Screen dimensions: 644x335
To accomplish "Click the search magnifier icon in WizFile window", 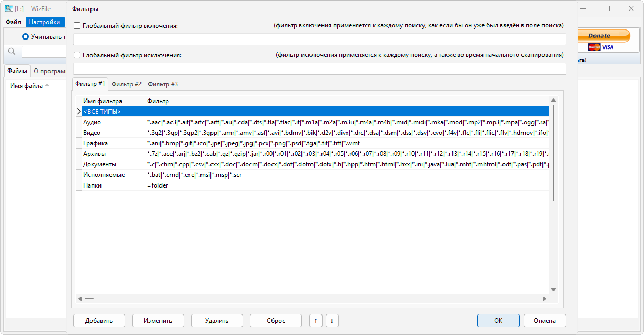I will 12,51.
